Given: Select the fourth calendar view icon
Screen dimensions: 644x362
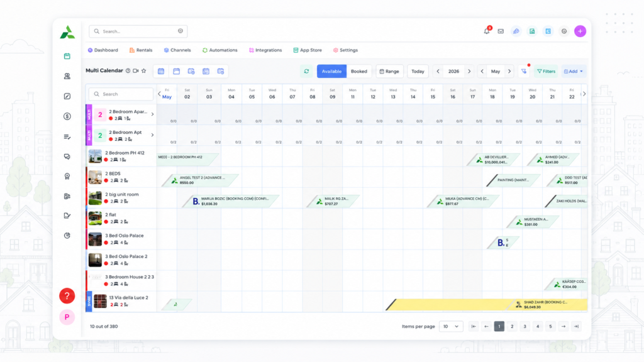Looking at the screenshot, I should [206, 72].
